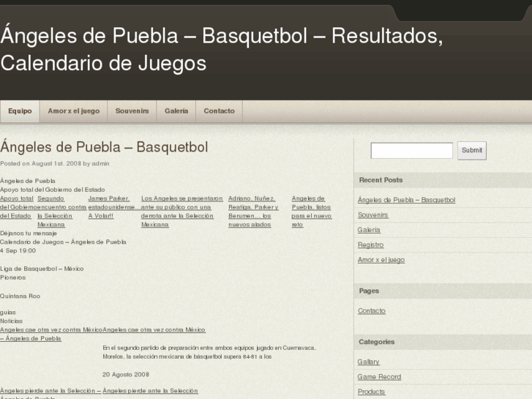Open the Souvenirs recent post link
Screen dimensions: 532x399
click(373, 215)
